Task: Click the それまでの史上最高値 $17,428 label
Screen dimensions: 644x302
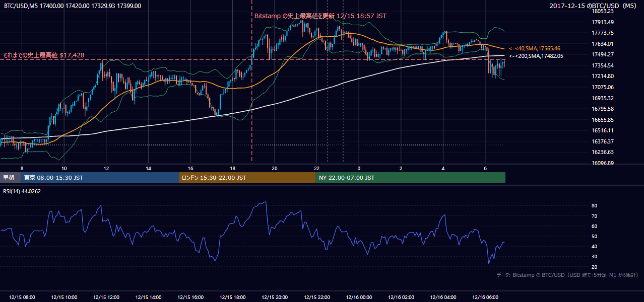Action: click(43, 55)
